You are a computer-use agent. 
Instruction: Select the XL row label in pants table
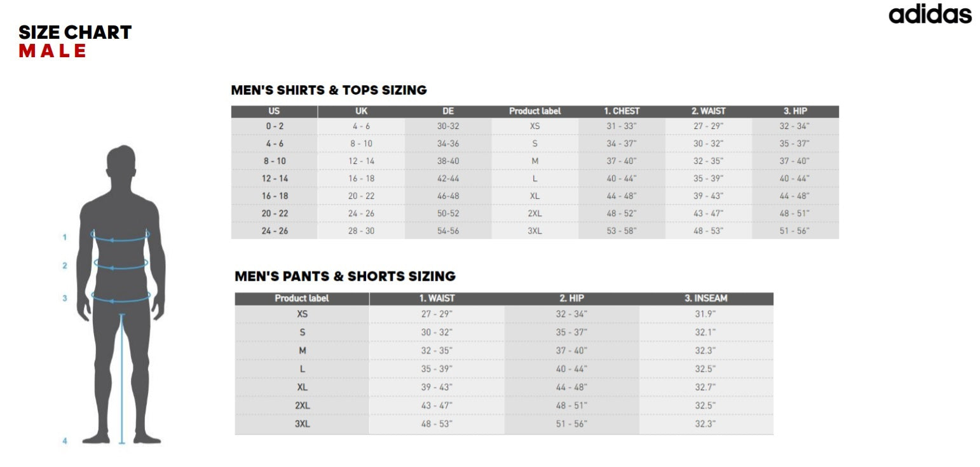coord(302,387)
